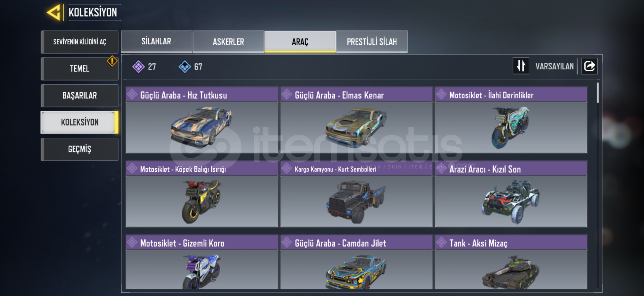Click the sort order arrows icon
The image size is (644, 296).
pos(521,66)
